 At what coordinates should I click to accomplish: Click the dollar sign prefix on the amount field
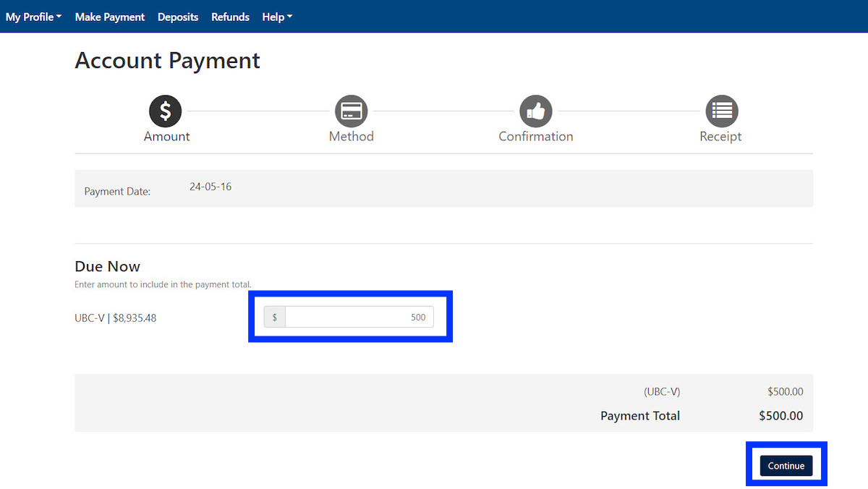coord(275,317)
